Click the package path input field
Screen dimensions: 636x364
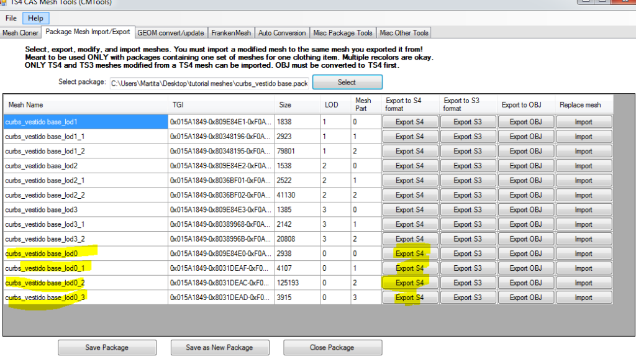coord(209,83)
